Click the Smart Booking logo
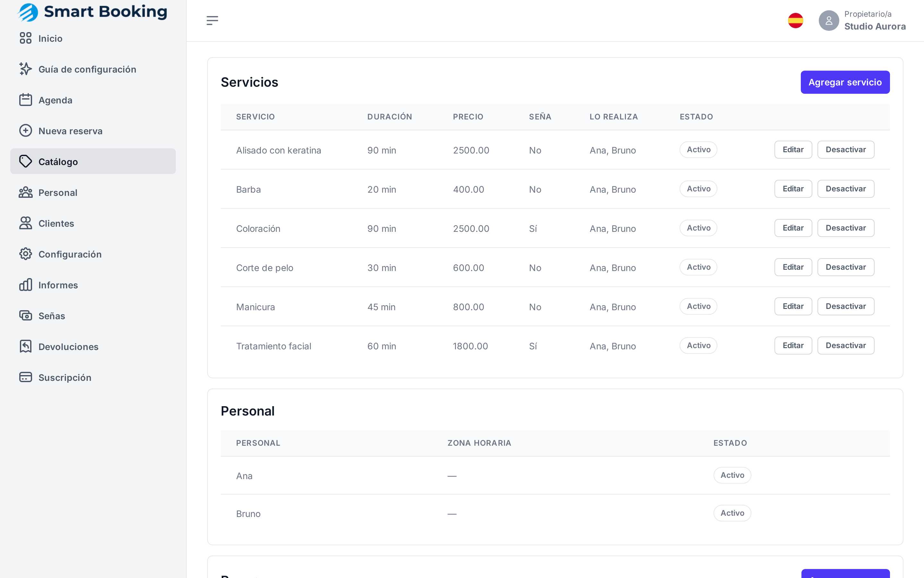924x578 pixels. (92, 12)
